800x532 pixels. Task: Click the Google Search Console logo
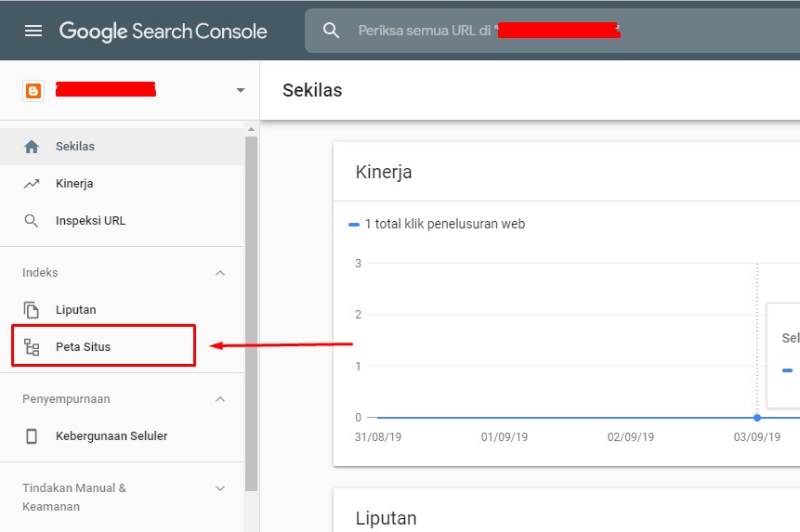(163, 32)
